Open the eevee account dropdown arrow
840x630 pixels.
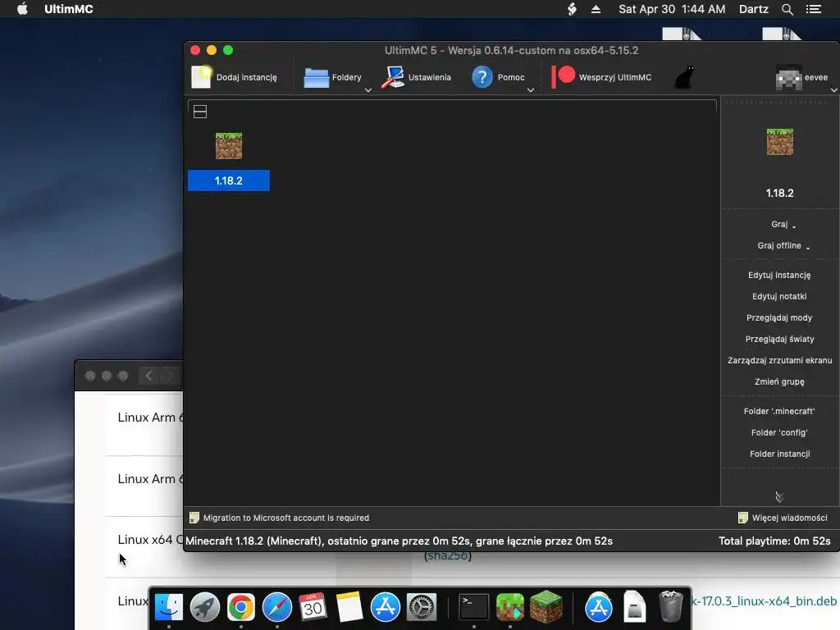pos(834,90)
